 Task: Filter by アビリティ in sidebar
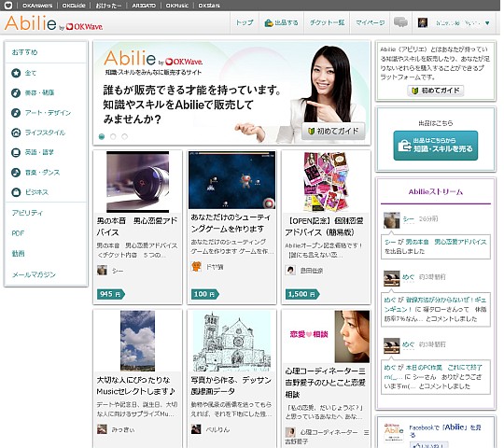27,213
